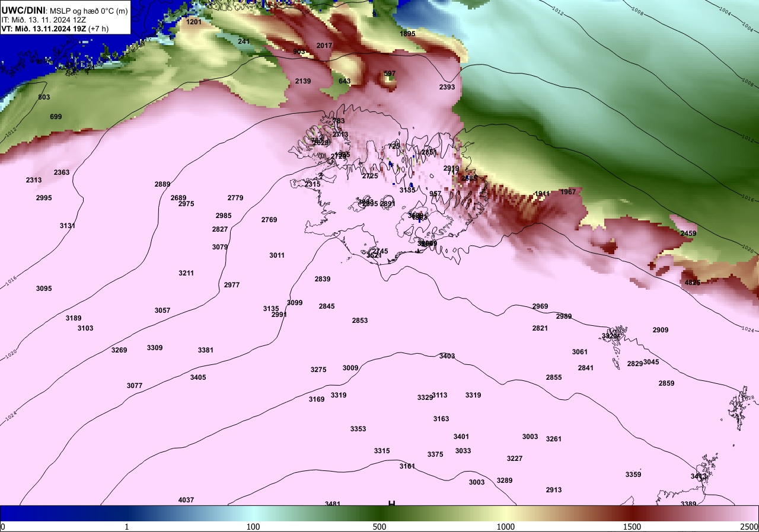The image size is (759, 532).
Task: Click the height value 3061
Action: click(580, 352)
